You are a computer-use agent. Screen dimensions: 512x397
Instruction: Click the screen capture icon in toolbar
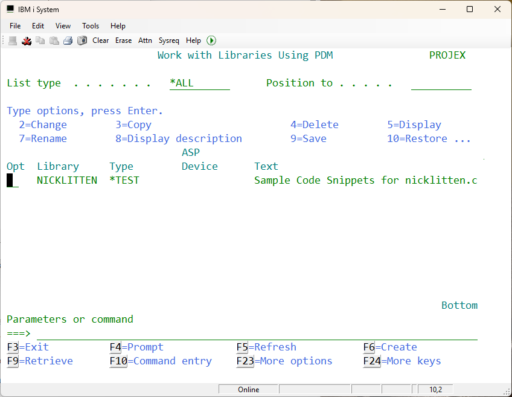coord(82,41)
